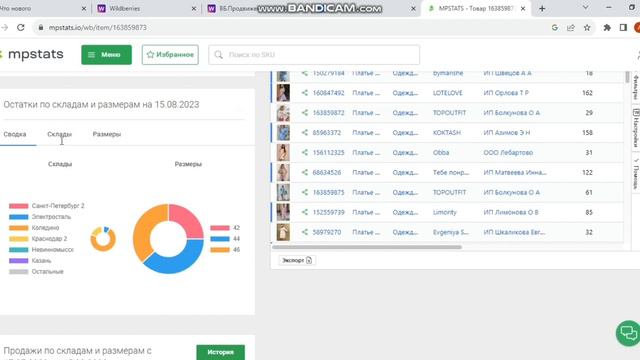Image resolution: width=640 pixels, height=360 pixels.
Task: Open a new browser tab
Action: coord(542,8)
